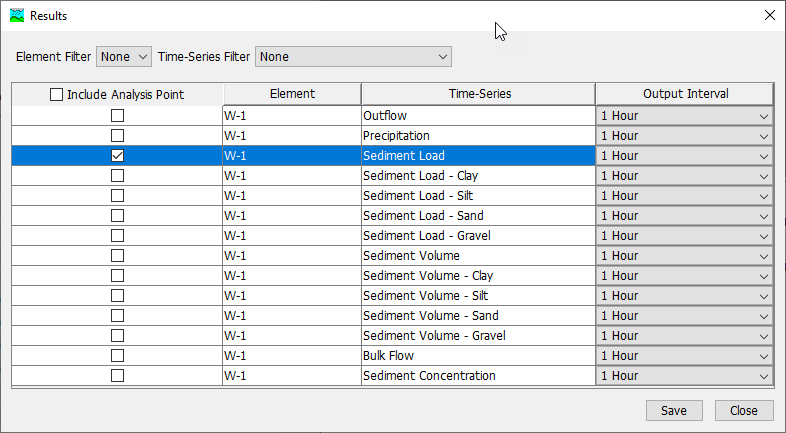Tick the Precipitation row checkbox
The width and height of the screenshot is (786, 433).
[117, 136]
